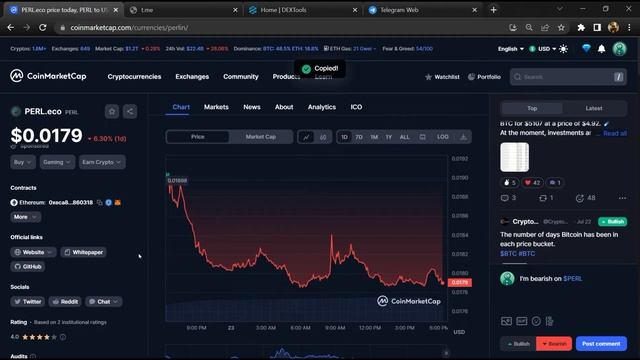Add image to comment icon
Screen dimensions: 640x360
click(x=506, y=321)
